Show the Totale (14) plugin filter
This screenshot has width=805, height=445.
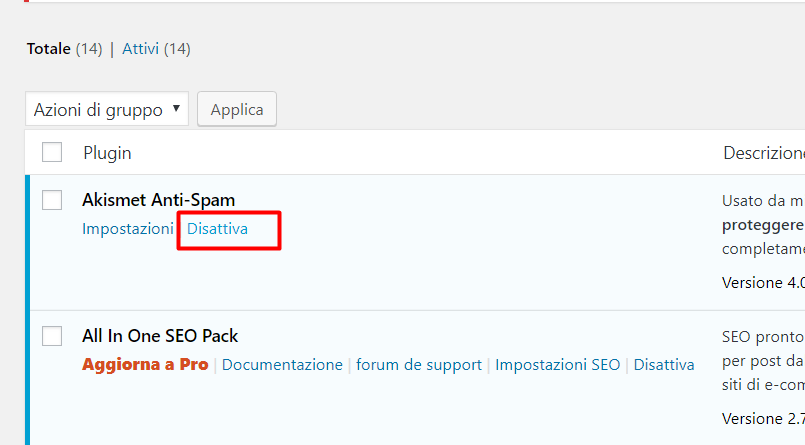point(64,48)
